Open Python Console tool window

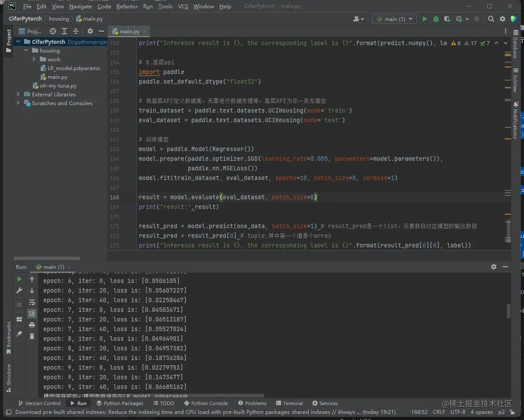click(x=206, y=403)
